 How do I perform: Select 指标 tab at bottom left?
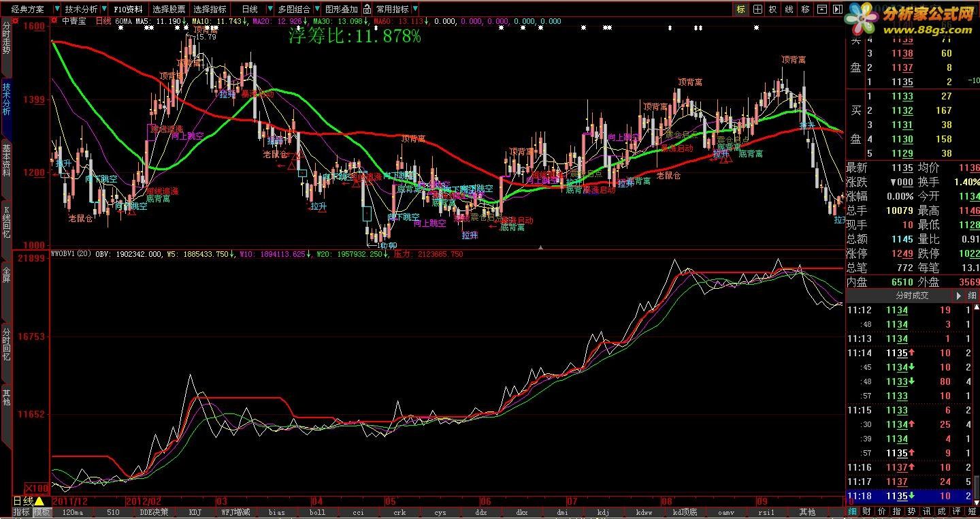22,512
